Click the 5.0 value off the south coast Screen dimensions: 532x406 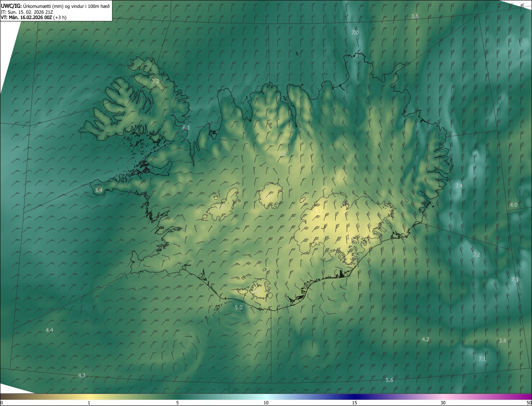coord(239,307)
